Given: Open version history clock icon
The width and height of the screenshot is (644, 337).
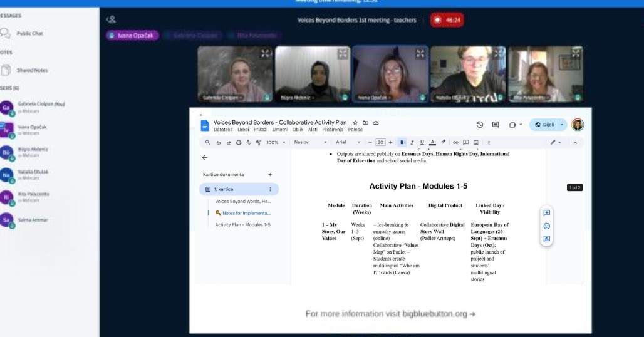Looking at the screenshot, I should tap(479, 125).
